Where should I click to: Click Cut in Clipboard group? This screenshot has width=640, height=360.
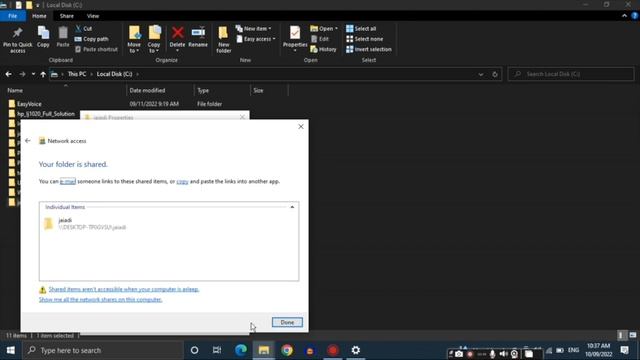84,29
